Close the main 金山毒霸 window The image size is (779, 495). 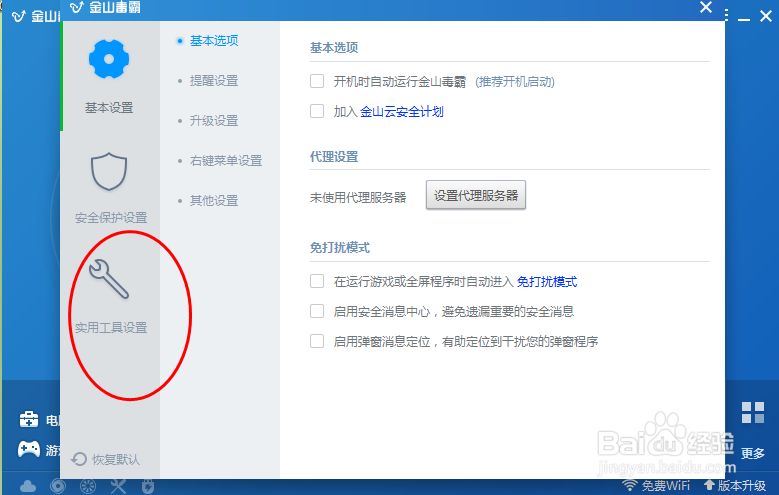coord(766,16)
